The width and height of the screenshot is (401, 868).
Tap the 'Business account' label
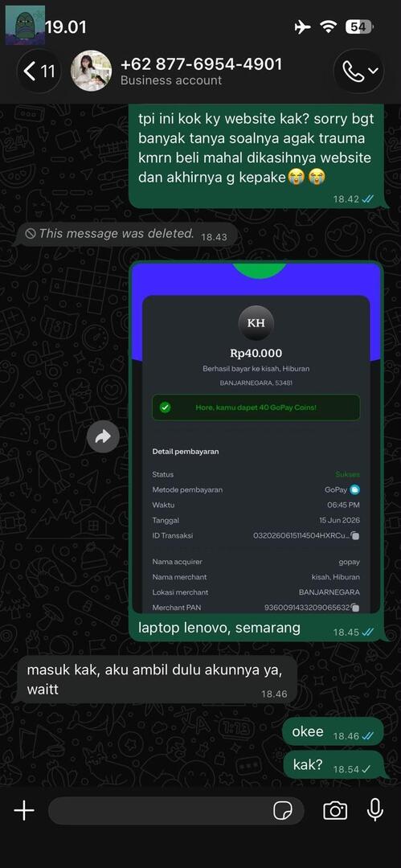pyautogui.click(x=171, y=81)
